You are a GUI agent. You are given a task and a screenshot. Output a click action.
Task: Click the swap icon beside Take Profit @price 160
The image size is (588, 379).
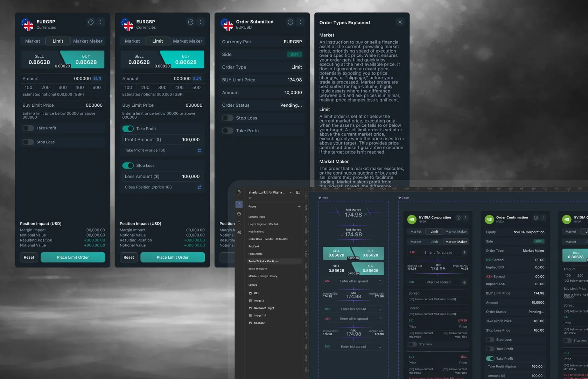(199, 150)
